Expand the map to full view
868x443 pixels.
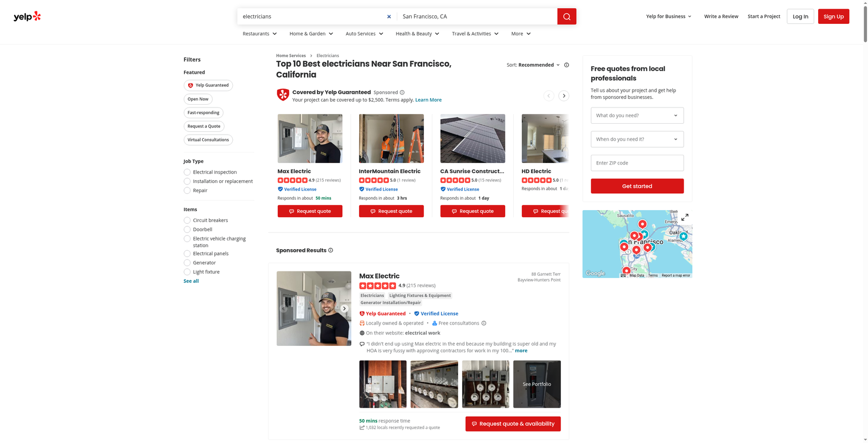pos(685,217)
